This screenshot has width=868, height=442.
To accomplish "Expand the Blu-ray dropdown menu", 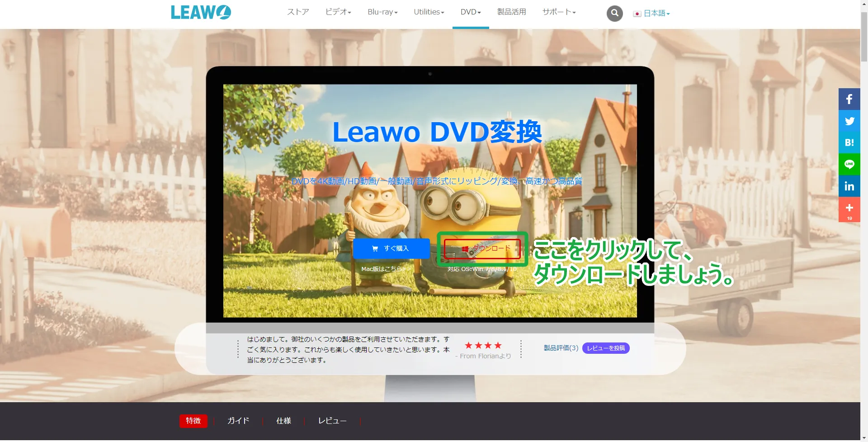I will pos(382,12).
